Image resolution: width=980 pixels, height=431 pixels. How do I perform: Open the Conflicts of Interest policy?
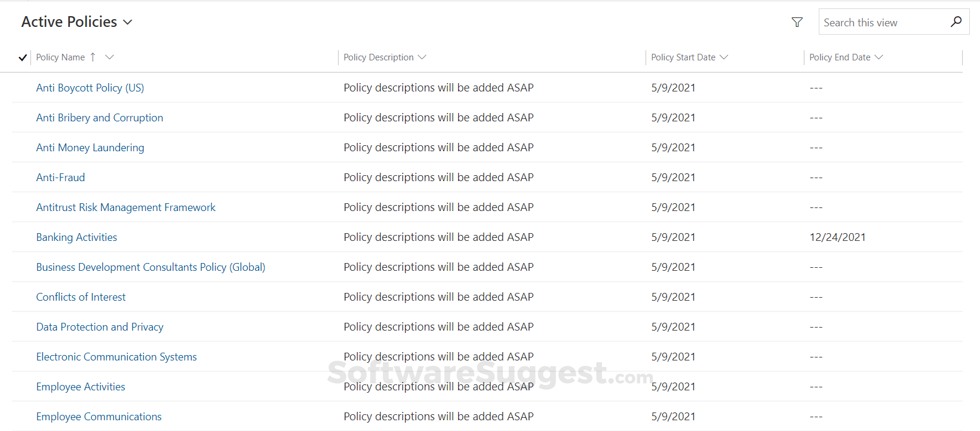point(81,297)
